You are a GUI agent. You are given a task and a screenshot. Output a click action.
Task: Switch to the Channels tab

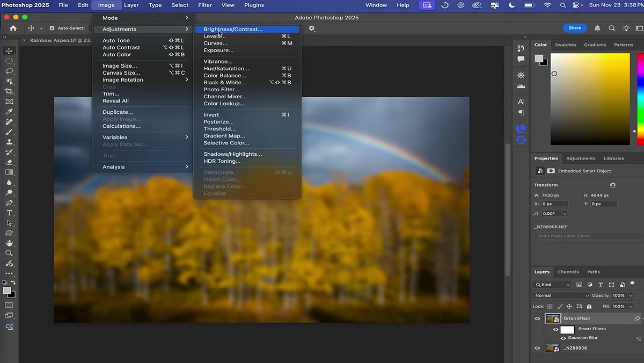pos(568,272)
